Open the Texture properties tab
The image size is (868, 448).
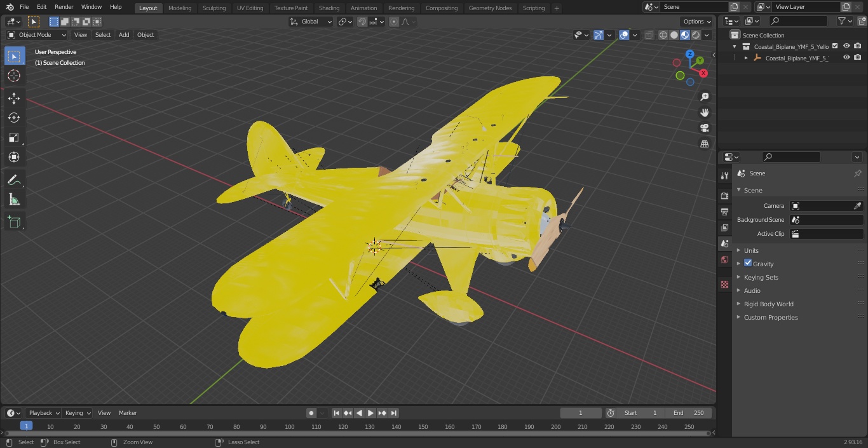pyautogui.click(x=724, y=284)
